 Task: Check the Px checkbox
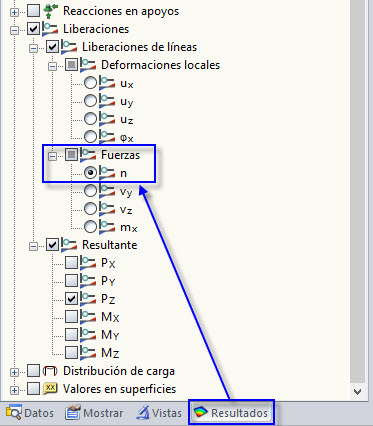point(71,263)
